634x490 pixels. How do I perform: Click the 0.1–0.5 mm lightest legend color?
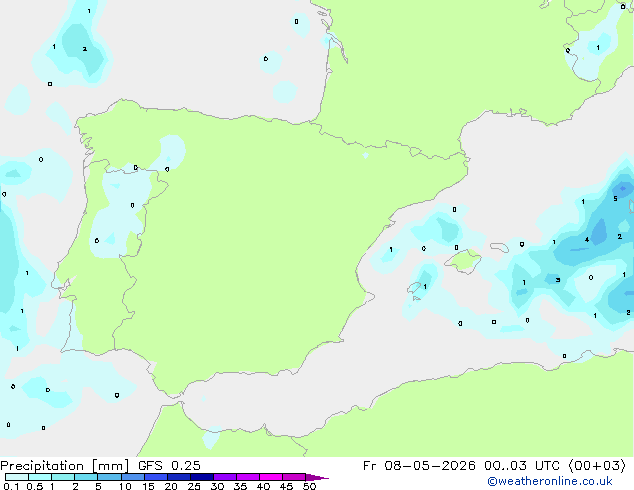tap(17, 477)
